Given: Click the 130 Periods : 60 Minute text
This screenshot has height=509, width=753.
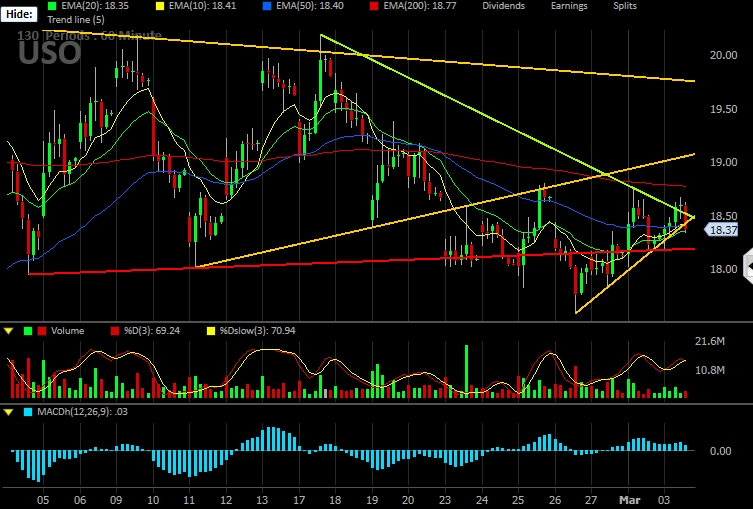Looking at the screenshot, I should tap(89, 36).
